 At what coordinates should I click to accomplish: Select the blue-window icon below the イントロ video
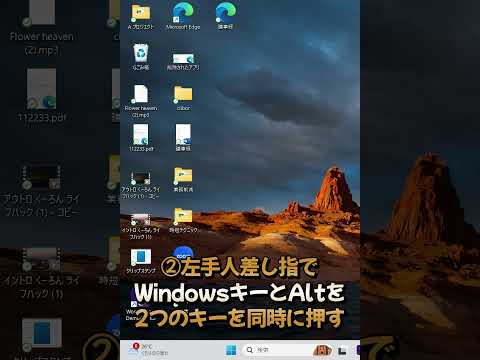[x=141, y=261]
